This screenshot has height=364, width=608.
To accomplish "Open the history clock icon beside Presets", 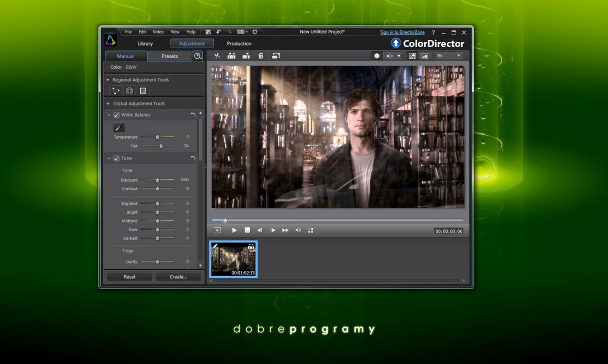I will [x=198, y=56].
